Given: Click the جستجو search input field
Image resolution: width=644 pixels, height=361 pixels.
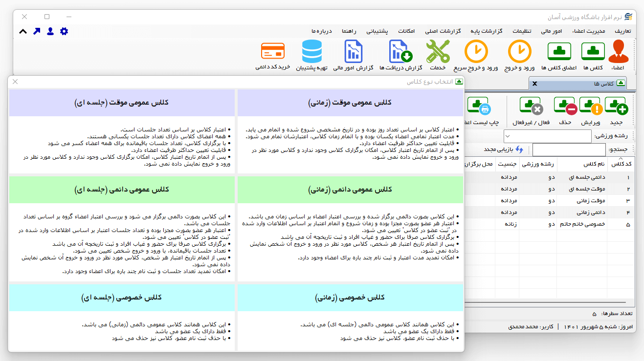Looking at the screenshot, I should (x=569, y=149).
